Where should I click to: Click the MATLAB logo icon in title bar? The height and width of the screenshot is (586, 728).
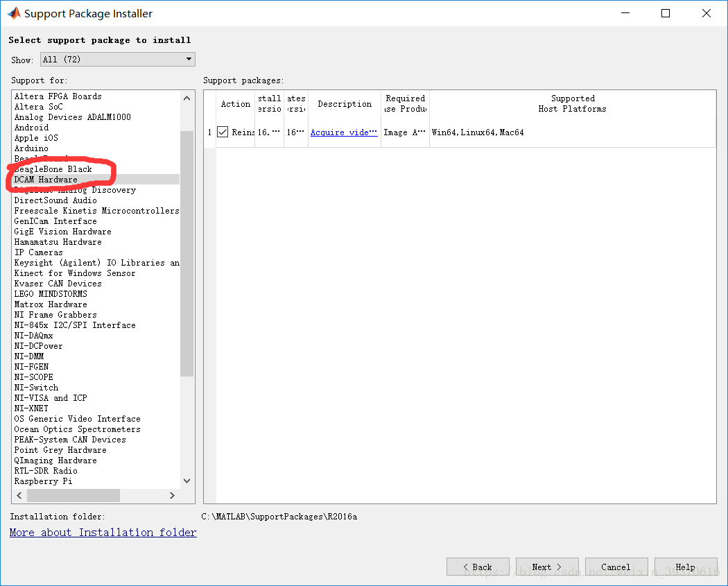(14, 13)
